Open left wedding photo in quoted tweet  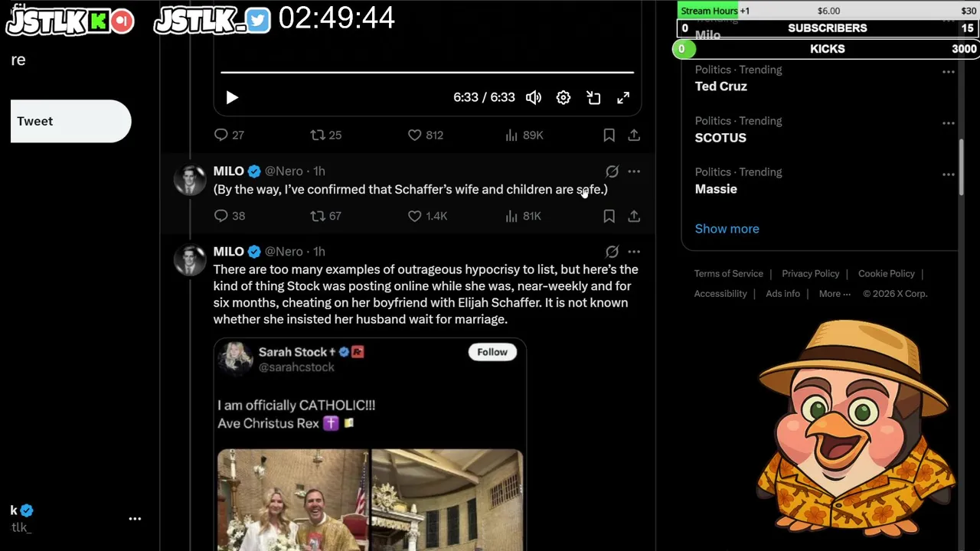(292, 500)
